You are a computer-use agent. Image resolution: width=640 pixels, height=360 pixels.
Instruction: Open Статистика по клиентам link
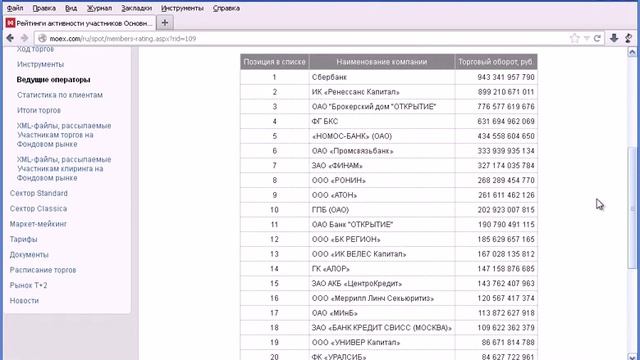pos(60,95)
